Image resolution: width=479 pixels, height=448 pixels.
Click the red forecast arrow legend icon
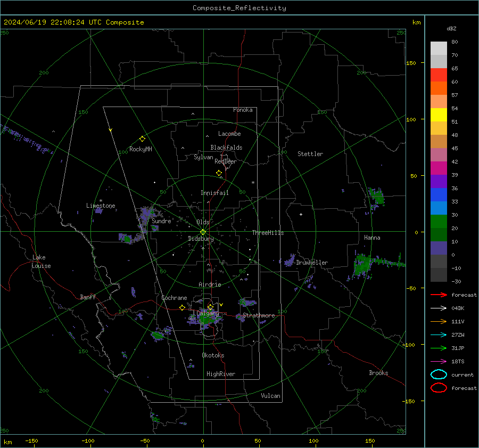(x=439, y=295)
